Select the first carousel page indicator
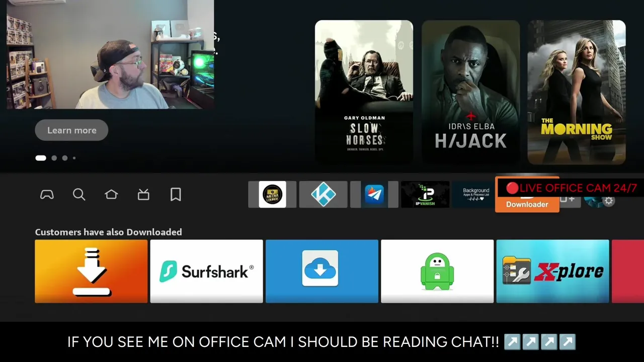The width and height of the screenshot is (644, 362). tap(41, 158)
